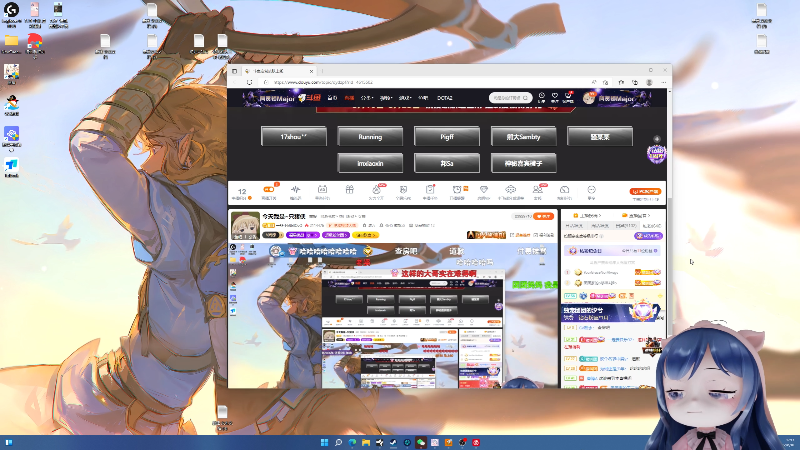Click the live video stream area
The image size is (800, 450).
(x=393, y=315)
